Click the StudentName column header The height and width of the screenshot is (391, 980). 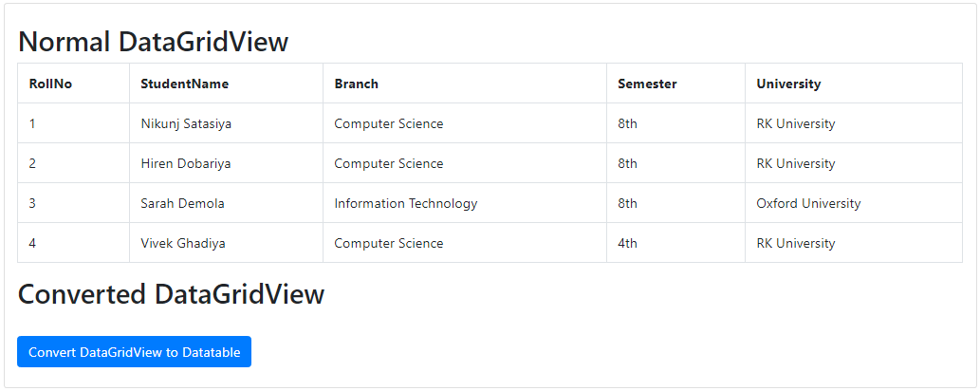point(185,84)
